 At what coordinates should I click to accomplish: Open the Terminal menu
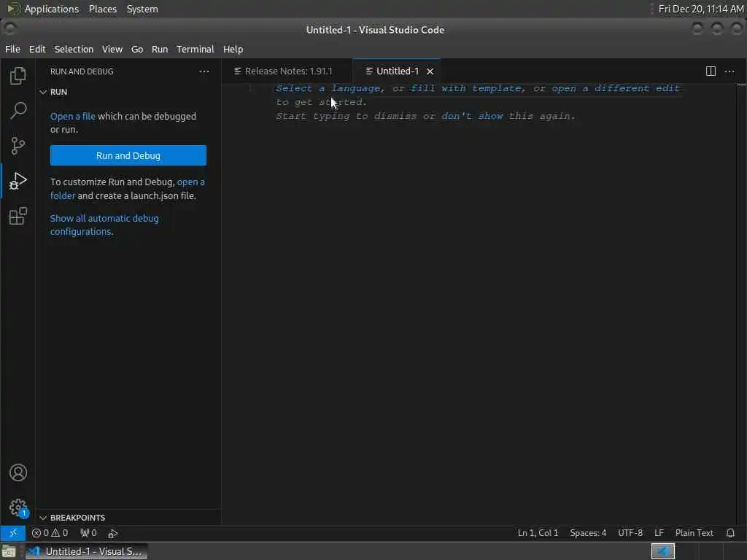196,49
